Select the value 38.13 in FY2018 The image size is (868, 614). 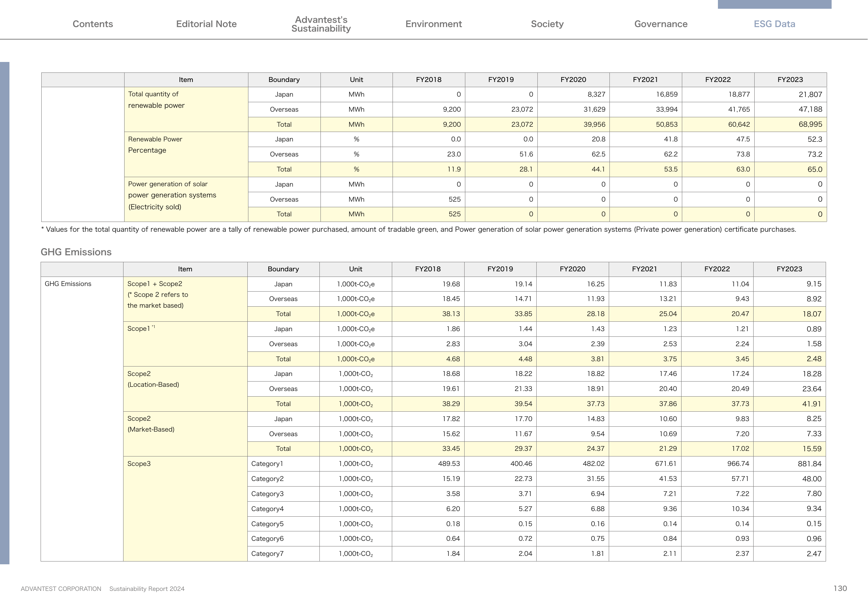pyautogui.click(x=451, y=314)
